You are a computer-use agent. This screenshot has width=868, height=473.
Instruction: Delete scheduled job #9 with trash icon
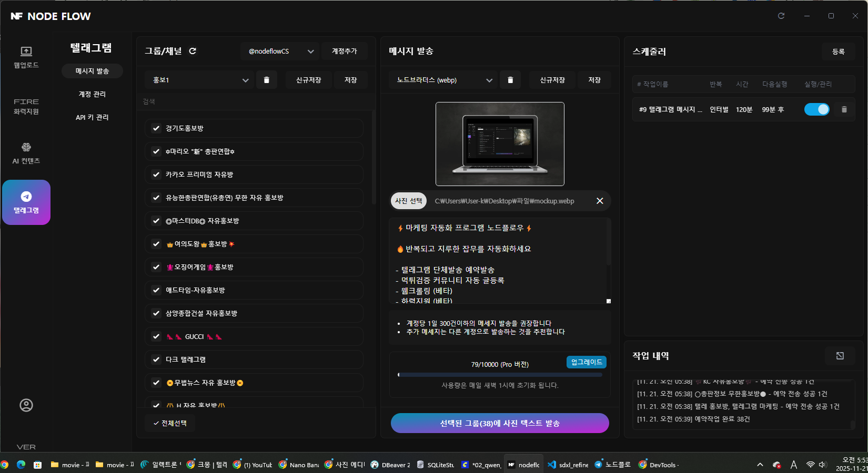[x=844, y=109]
